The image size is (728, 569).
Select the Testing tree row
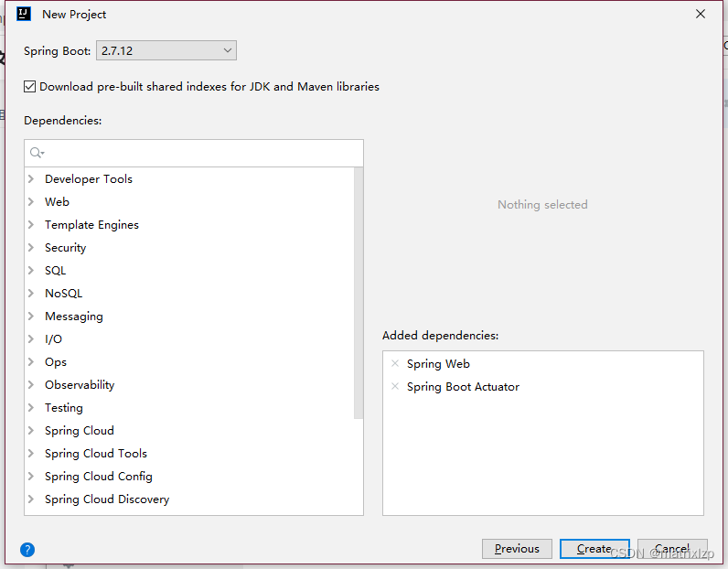tap(189, 407)
